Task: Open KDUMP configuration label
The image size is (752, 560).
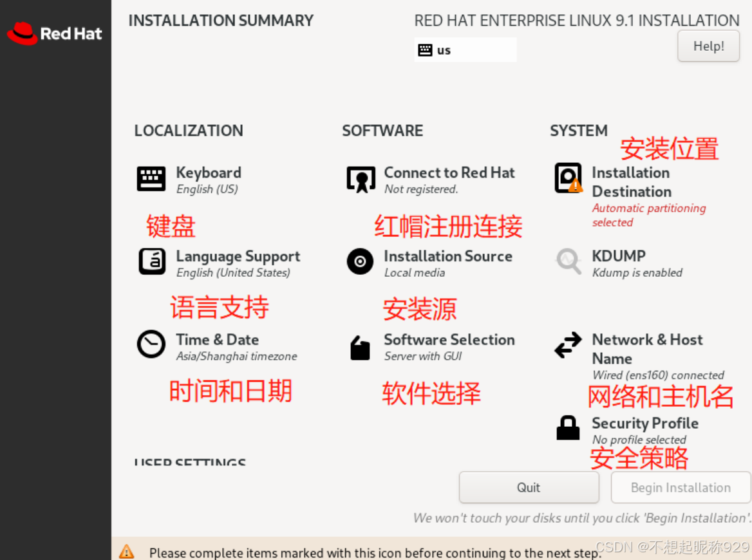Action: 619,256
